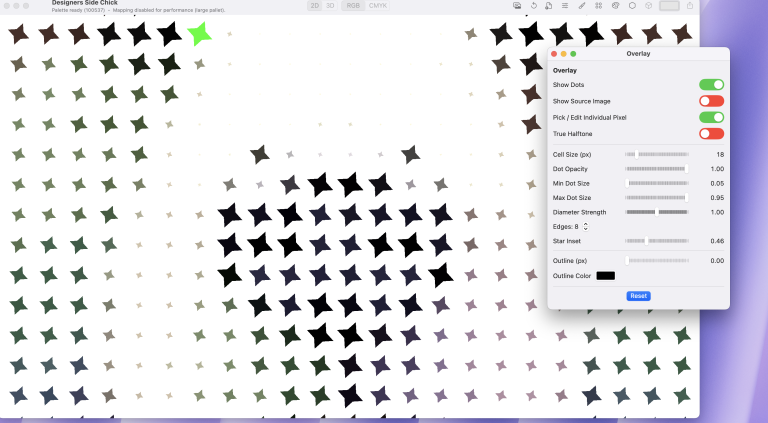Adjust the Outline (px) slider

[657, 260]
